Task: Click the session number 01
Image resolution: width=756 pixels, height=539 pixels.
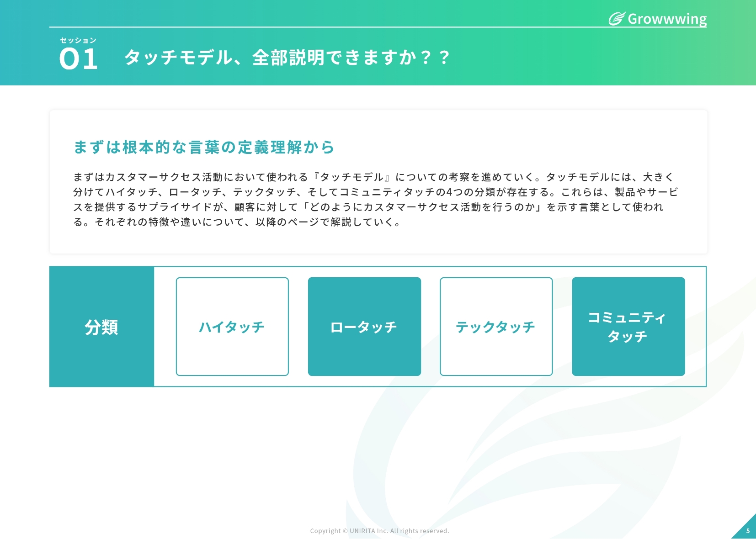Action: click(79, 59)
